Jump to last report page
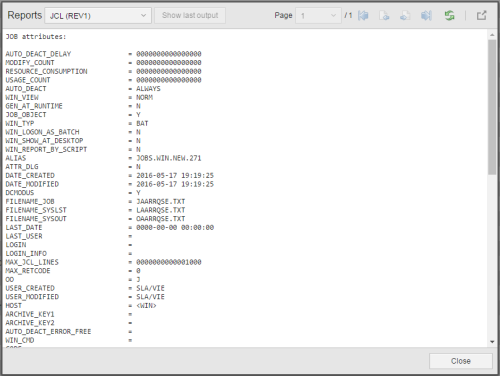 (x=426, y=15)
